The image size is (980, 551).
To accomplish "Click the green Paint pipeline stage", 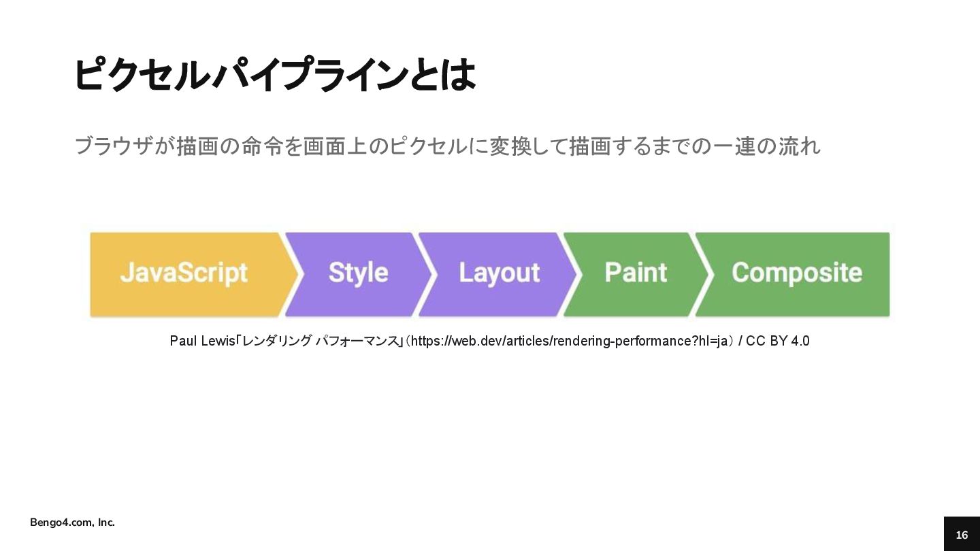I will coord(637,274).
